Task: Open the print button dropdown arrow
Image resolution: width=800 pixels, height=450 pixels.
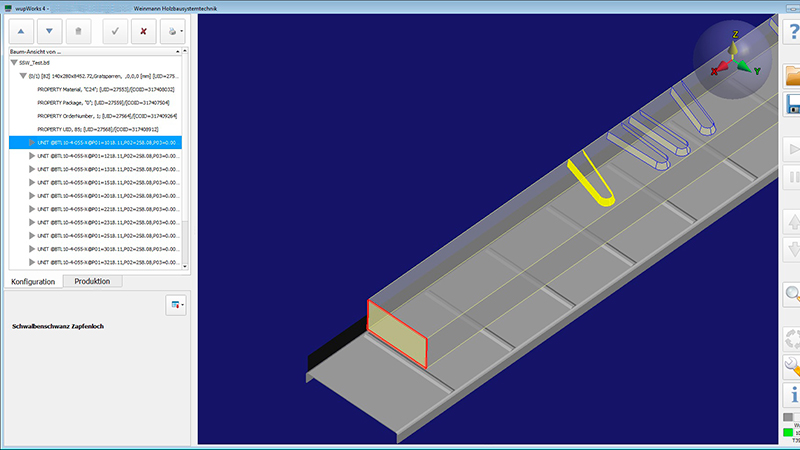Action: tap(182, 32)
